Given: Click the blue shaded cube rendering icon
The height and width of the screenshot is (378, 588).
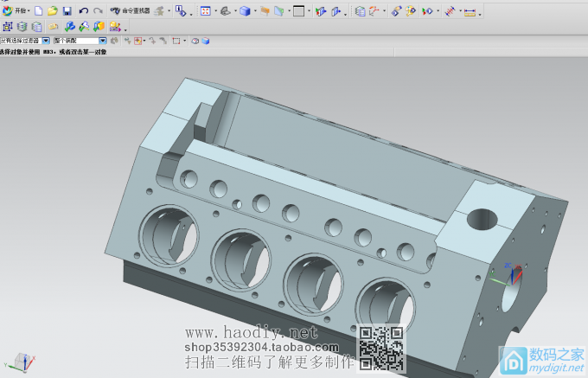Looking at the screenshot, I should click(x=246, y=11).
